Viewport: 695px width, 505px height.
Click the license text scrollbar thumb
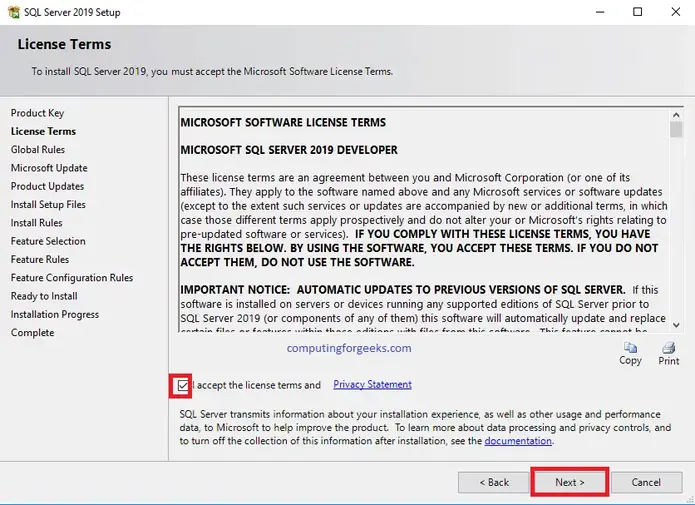point(676,130)
